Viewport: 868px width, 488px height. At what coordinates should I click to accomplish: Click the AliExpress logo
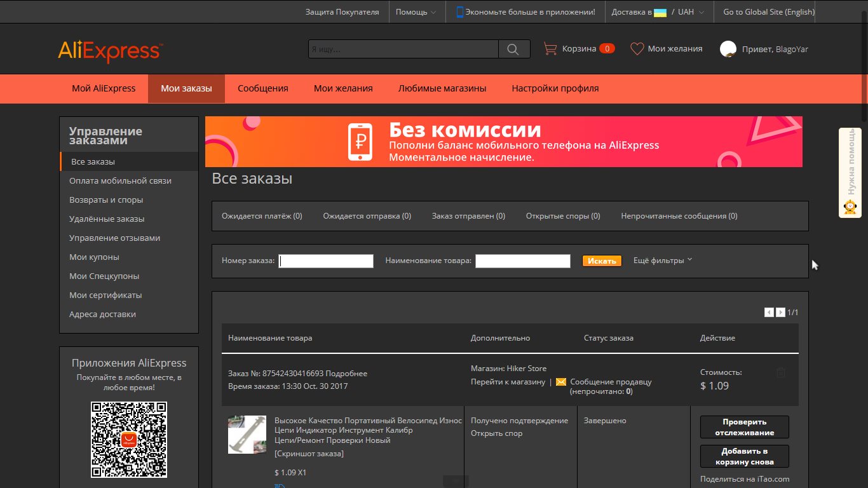111,51
